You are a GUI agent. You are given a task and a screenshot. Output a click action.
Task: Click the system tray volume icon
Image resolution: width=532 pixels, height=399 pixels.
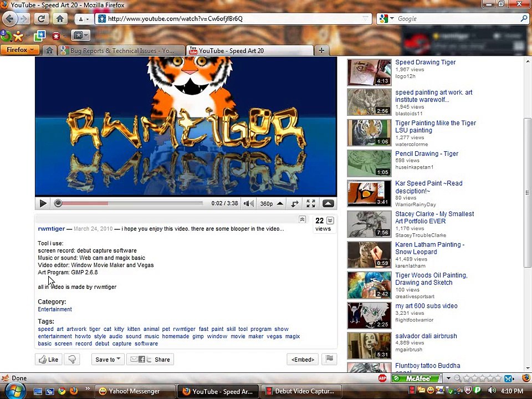pyautogui.click(x=491, y=391)
